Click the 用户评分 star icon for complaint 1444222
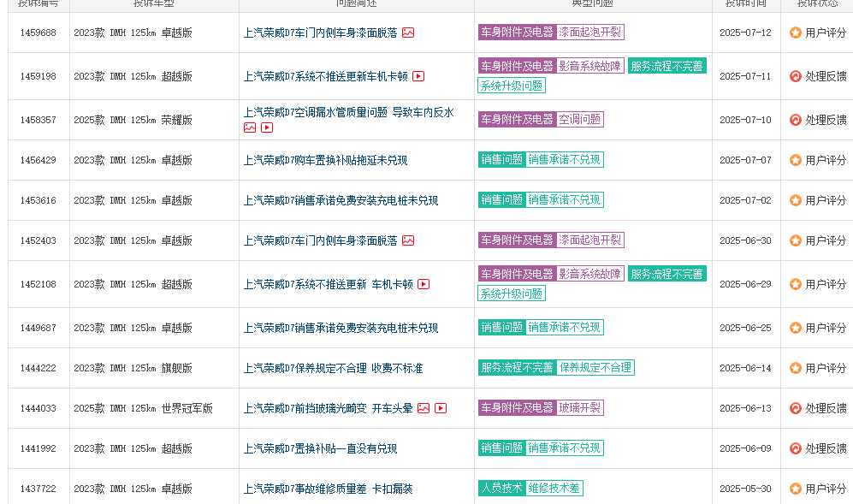 796,368
